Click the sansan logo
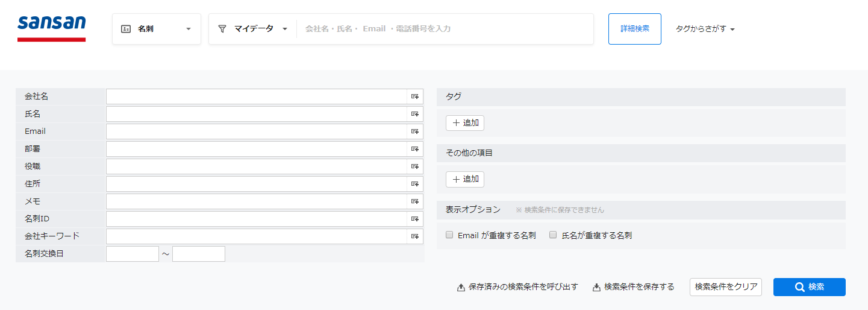The height and width of the screenshot is (310, 868). [x=52, y=28]
